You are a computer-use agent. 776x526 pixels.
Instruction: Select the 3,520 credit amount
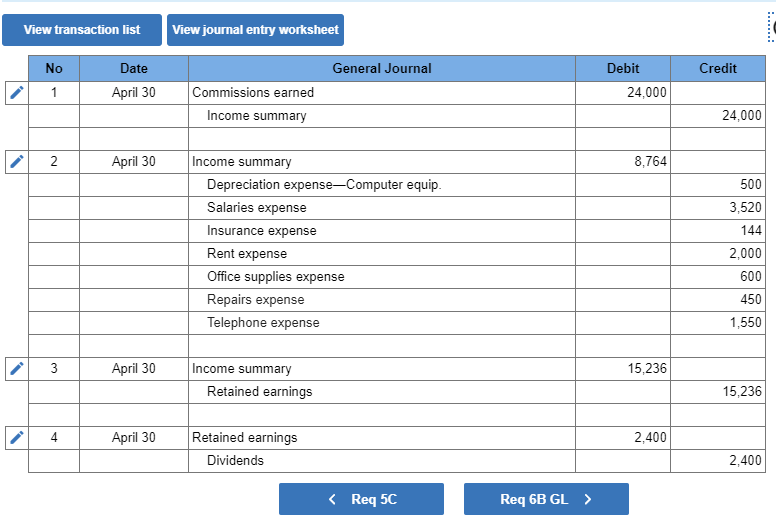coord(718,208)
